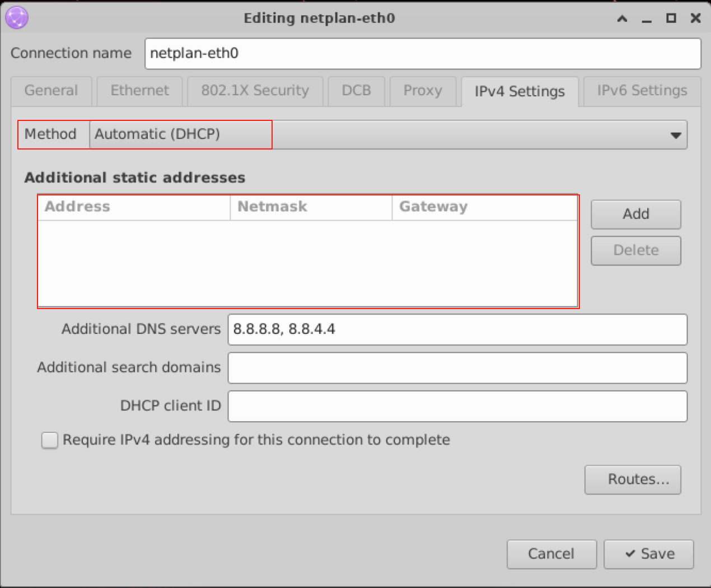Click the Netmask column header
Screen dimensions: 711x588
click(x=311, y=207)
